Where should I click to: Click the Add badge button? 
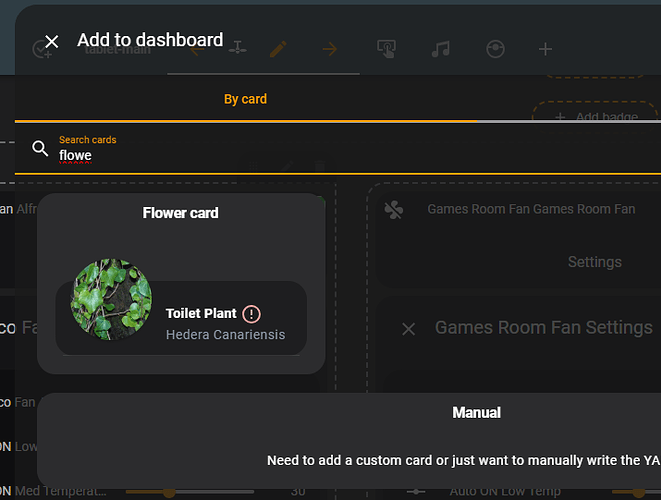(596, 117)
